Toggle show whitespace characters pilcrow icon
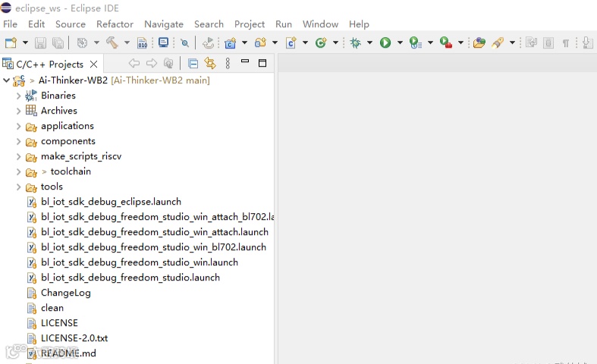 (566, 43)
